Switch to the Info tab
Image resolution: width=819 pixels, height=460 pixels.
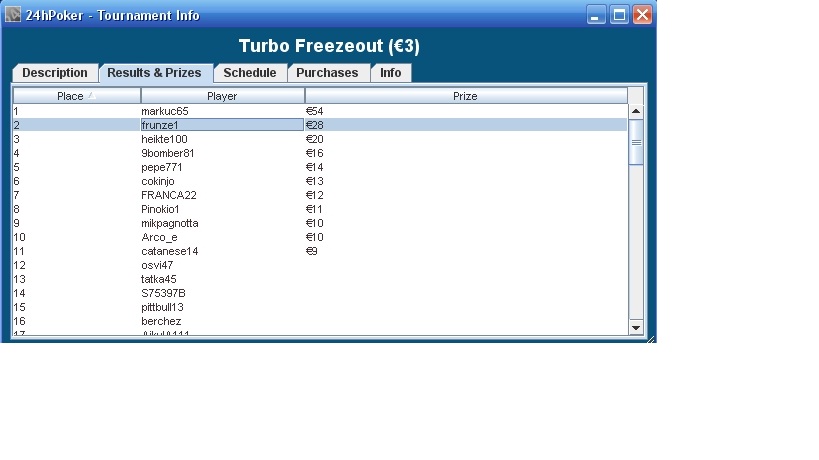click(391, 73)
